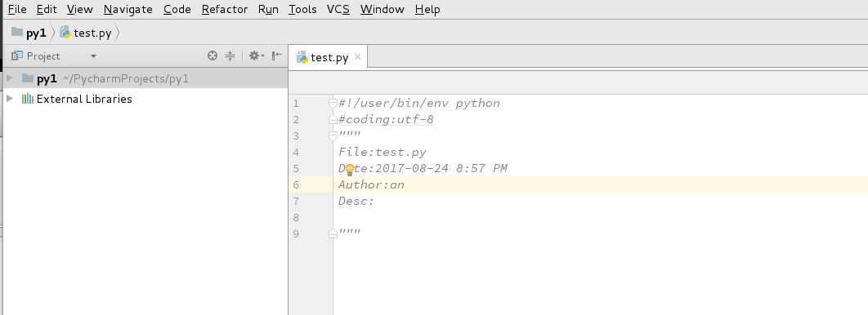Toggle fold end marker on line 9

pyautogui.click(x=333, y=233)
